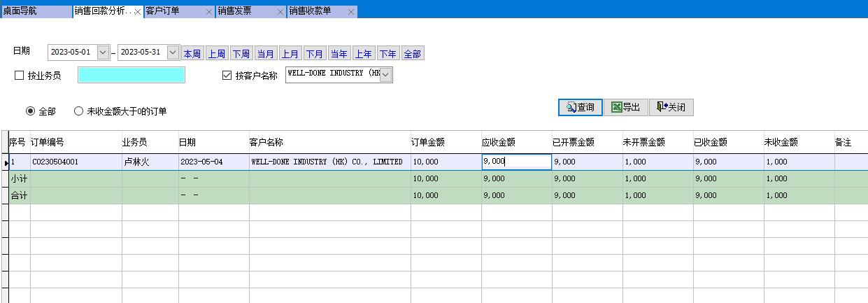Click the 本周 date shortcut button
Image resolution: width=868 pixels, height=303 pixels.
192,54
